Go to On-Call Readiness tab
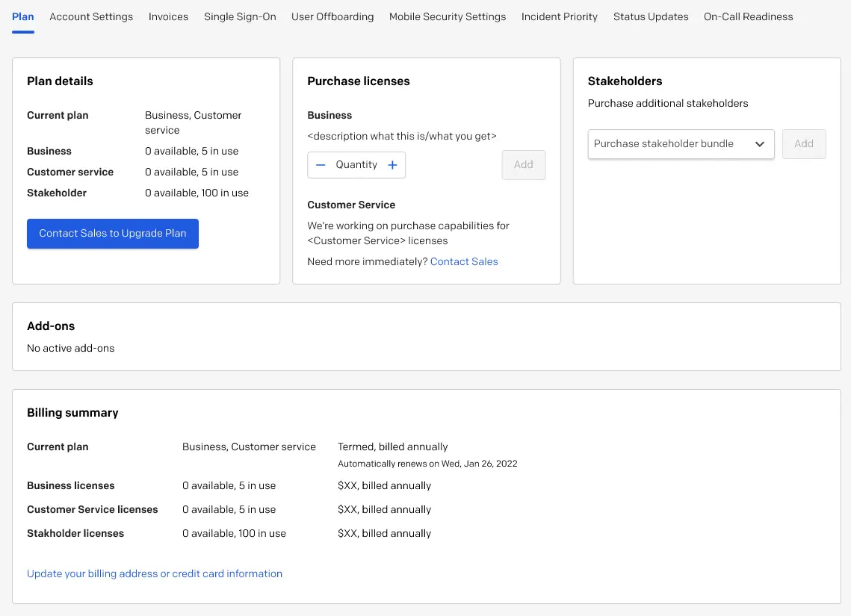The height and width of the screenshot is (616, 851). [749, 17]
